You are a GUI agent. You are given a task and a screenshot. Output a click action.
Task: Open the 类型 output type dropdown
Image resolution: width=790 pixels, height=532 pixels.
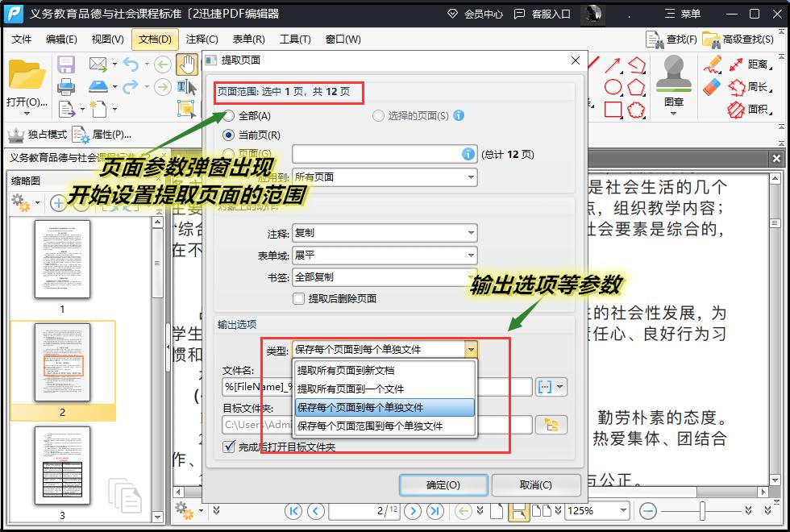472,348
